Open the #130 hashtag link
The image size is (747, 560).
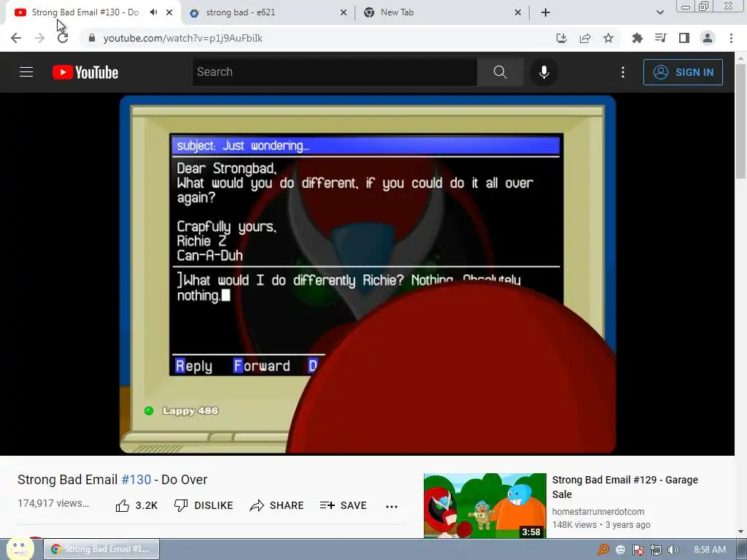pyautogui.click(x=136, y=480)
